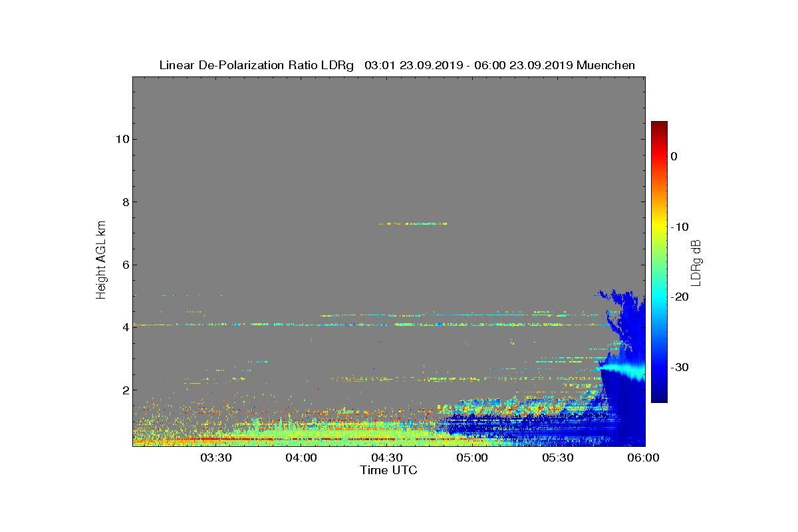Screen dimensions: 798x532
Task: Click the height tick label 2
Action: [x=124, y=390]
